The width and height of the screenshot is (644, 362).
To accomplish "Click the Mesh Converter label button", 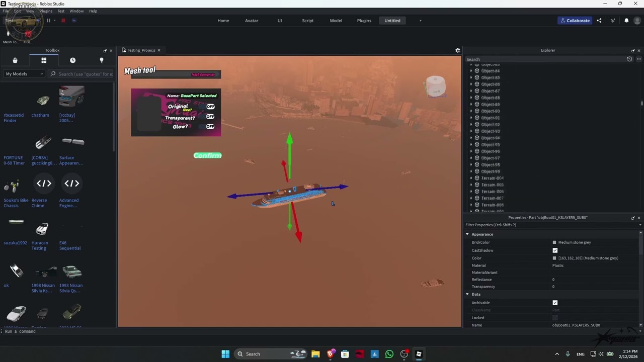I will pyautogui.click(x=203, y=75).
